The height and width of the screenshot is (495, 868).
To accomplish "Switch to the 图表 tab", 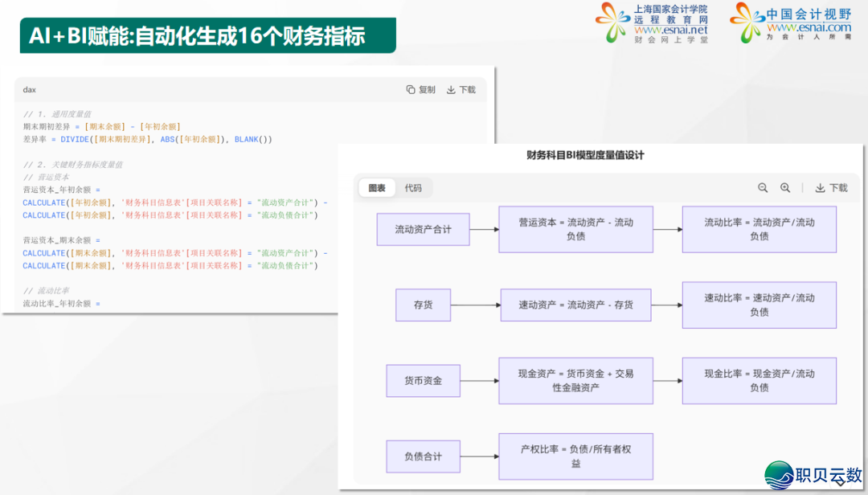I will coord(377,188).
